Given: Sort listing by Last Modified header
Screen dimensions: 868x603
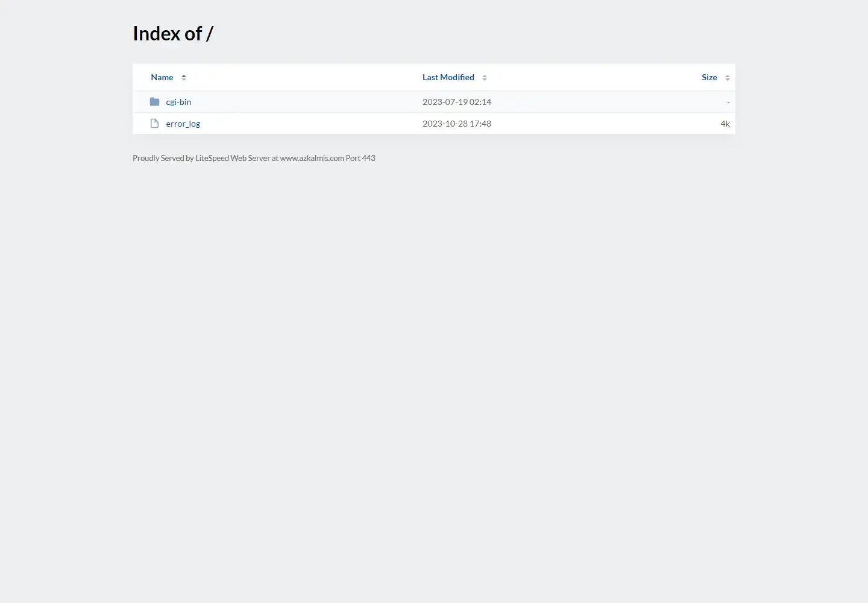Looking at the screenshot, I should (x=448, y=77).
